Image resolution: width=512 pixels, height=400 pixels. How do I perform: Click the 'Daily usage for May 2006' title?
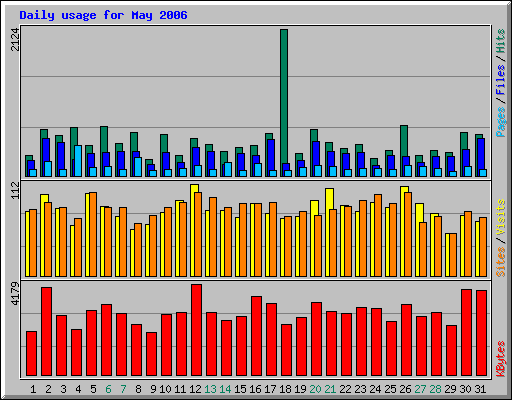point(103,15)
